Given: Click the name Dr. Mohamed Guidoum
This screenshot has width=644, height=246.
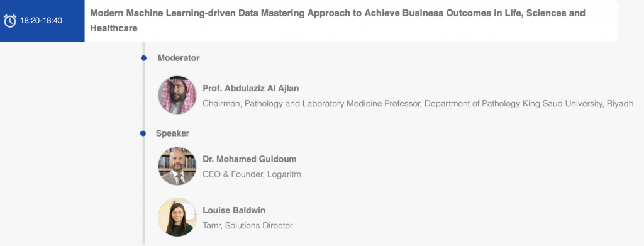Looking at the screenshot, I should 249,159.
